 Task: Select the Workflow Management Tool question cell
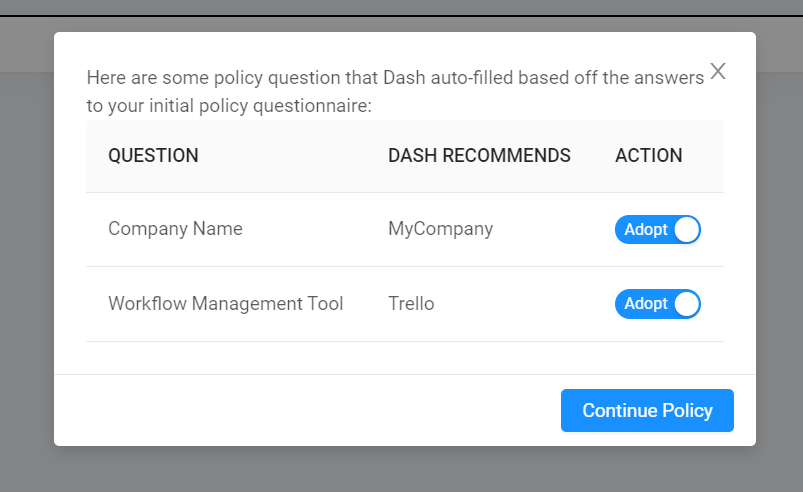(225, 303)
